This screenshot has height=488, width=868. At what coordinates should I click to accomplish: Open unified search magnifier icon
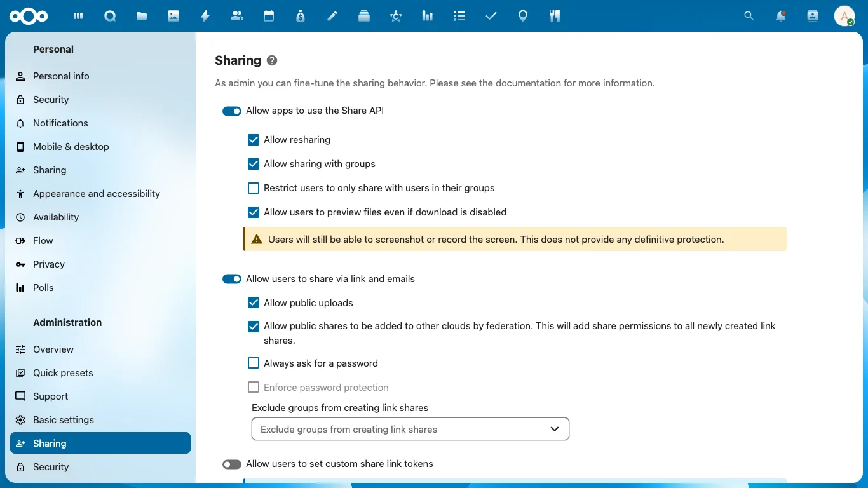coord(749,16)
